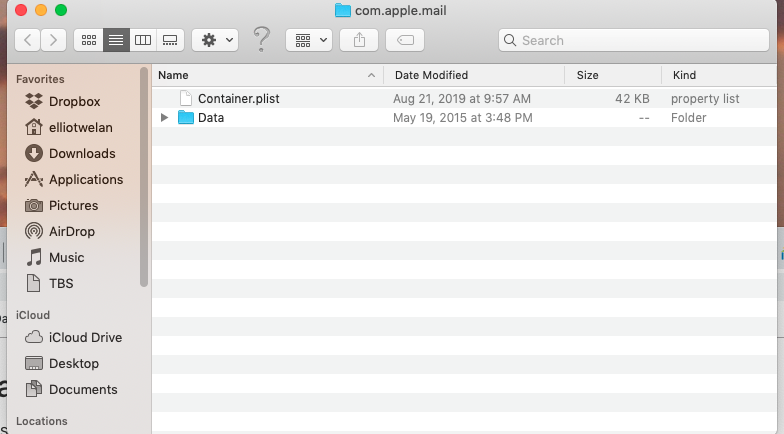Click the Data folder icon
This screenshot has height=434, width=784.
[x=186, y=118]
